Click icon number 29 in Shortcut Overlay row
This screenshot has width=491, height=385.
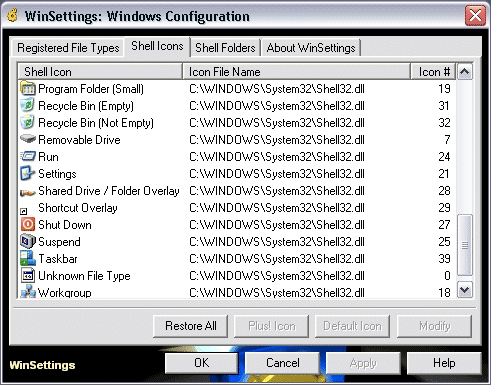(x=444, y=208)
